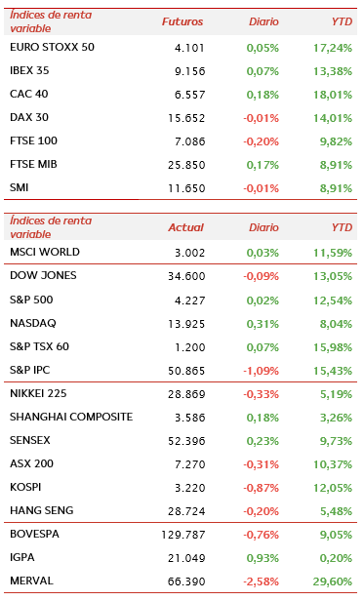Select the first table's Diario header
The width and height of the screenshot is (364, 601).
tap(263, 21)
